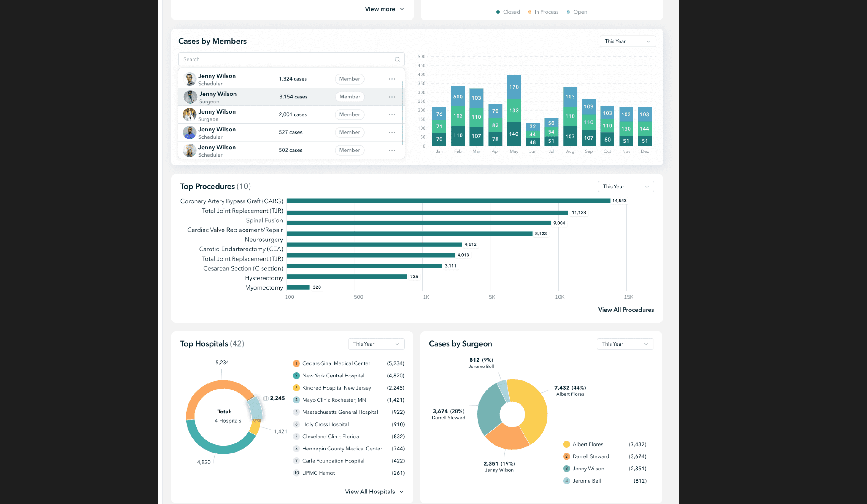Screen dimensions: 867x504
Task: Click the Hysterectomy procedure label
Action: pyautogui.click(x=264, y=278)
